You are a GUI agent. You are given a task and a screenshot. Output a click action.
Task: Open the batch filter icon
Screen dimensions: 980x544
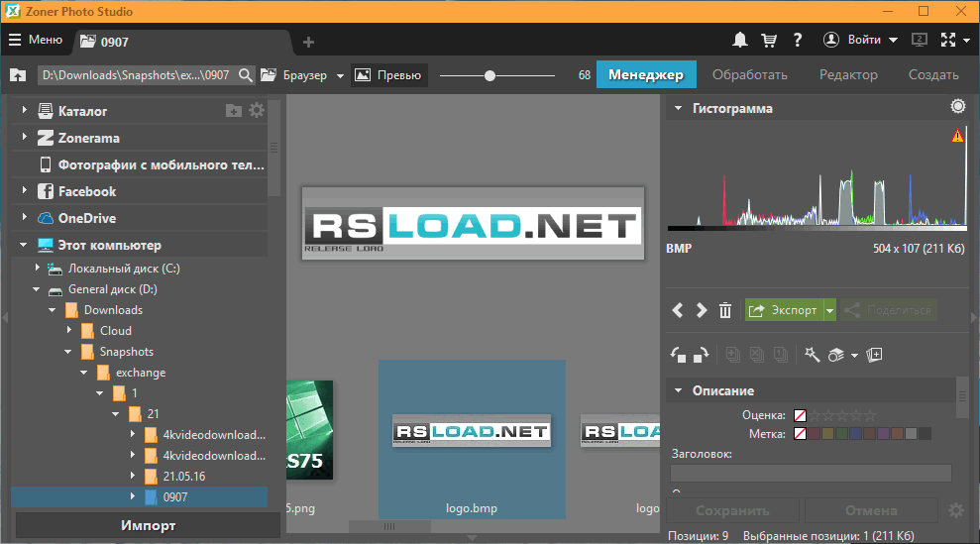tap(836, 355)
